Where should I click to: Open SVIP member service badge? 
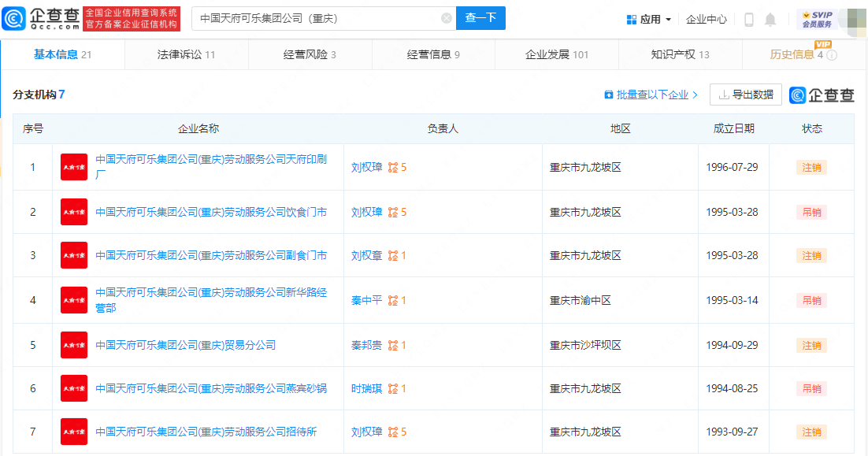817,20
